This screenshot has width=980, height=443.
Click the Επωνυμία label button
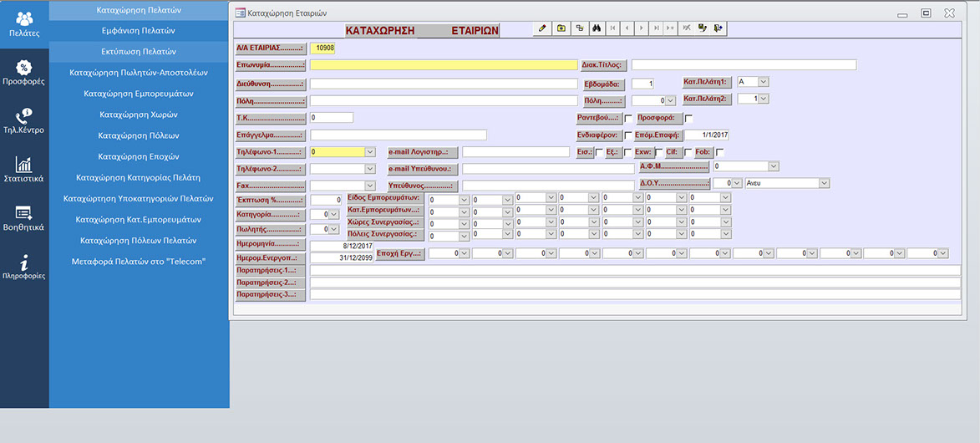271,64
